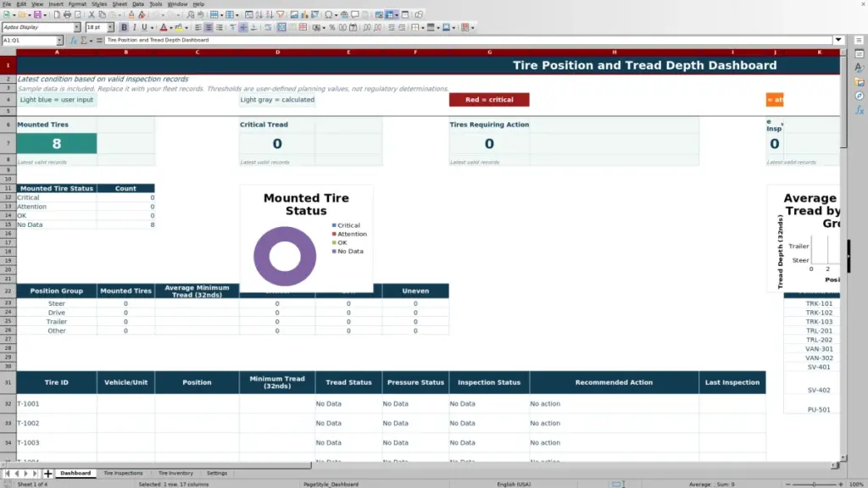Apply the AutoFilter funnel icon

(x=281, y=14)
